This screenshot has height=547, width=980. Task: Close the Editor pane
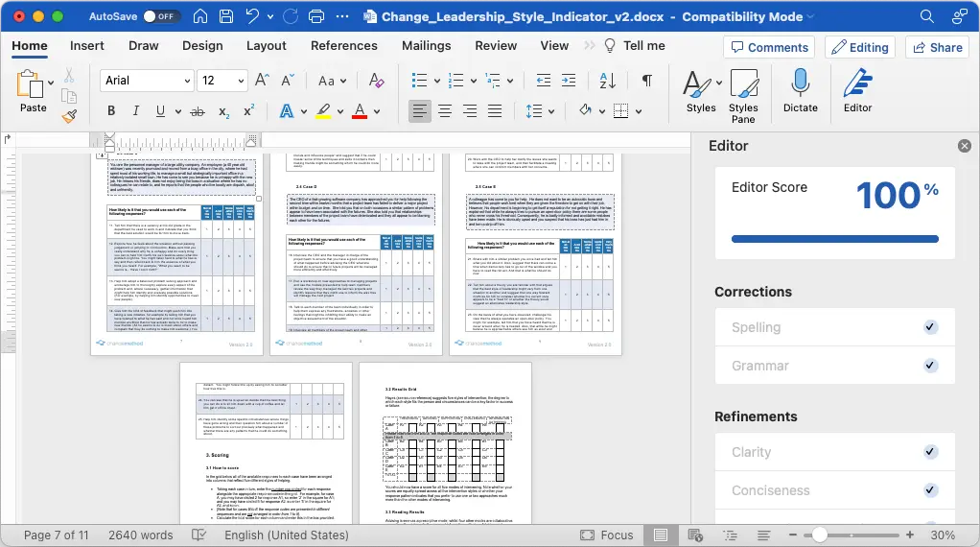pyautogui.click(x=965, y=146)
